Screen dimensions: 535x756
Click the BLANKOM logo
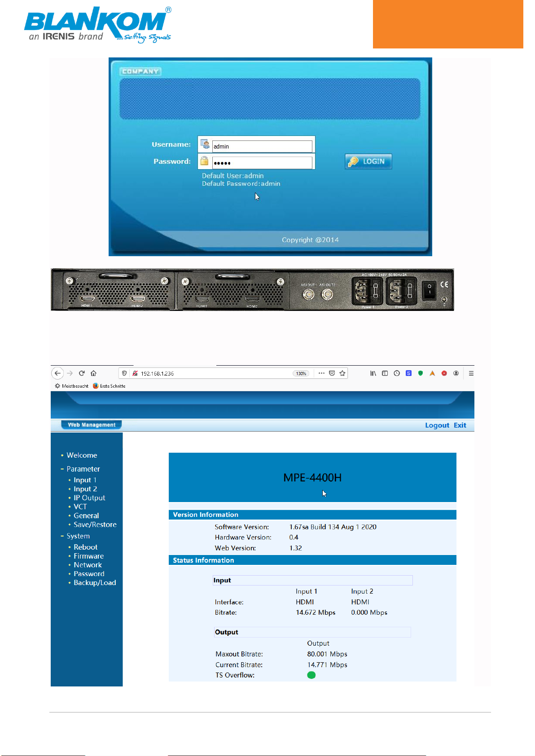(x=98, y=25)
